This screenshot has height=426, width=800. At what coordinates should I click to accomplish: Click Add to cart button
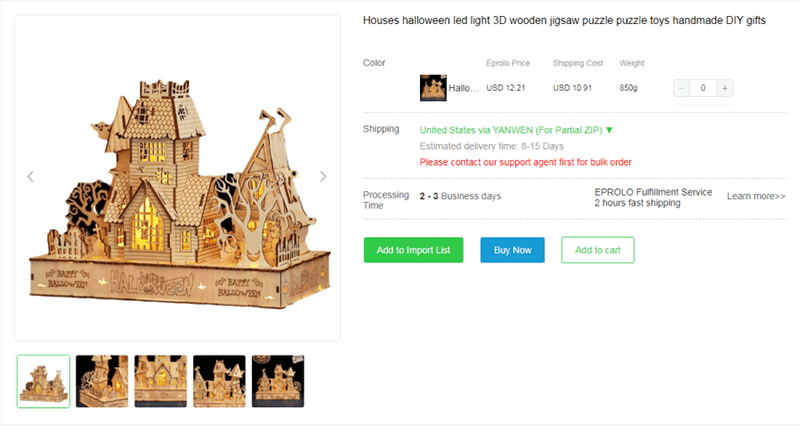597,250
